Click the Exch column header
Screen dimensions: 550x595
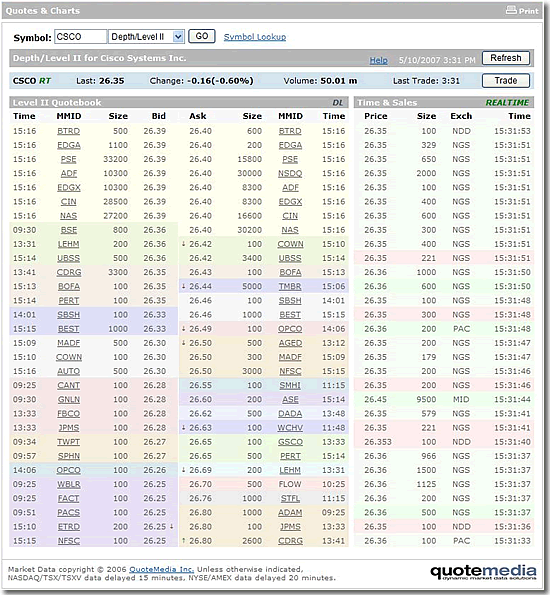click(x=461, y=116)
